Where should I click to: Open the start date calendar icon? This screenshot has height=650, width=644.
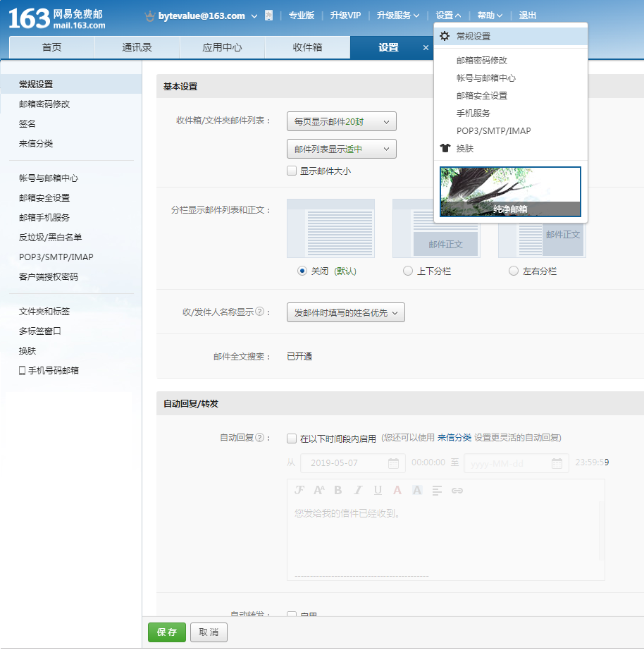click(x=393, y=463)
